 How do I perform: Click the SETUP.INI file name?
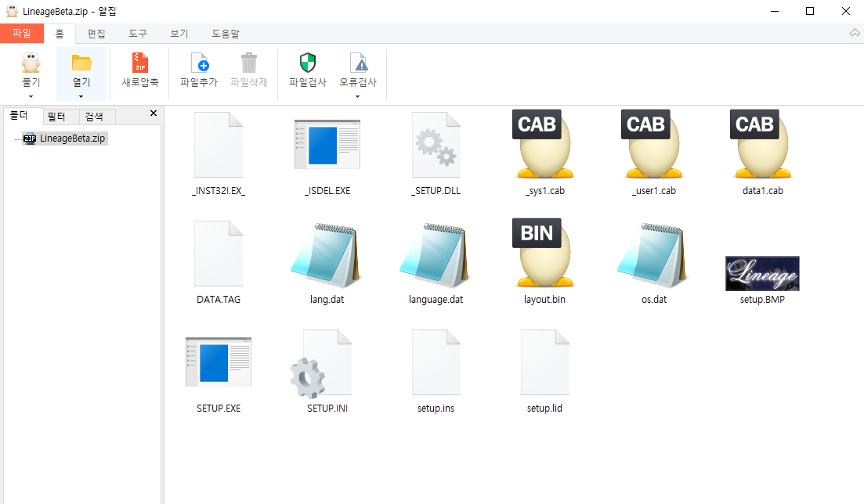[327, 409]
